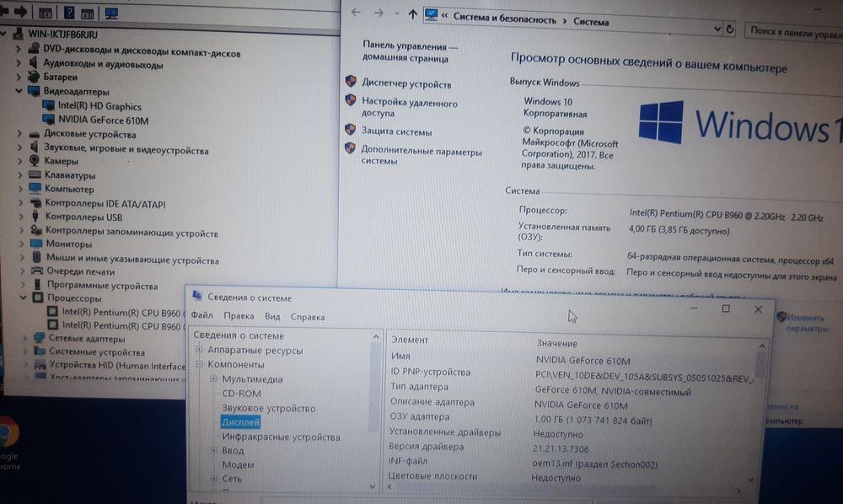Click the Мониторы monitor icon

pos(36,244)
